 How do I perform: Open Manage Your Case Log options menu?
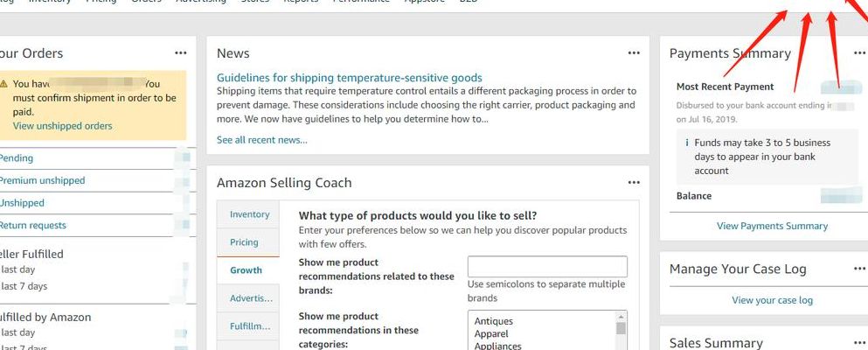coord(860,269)
